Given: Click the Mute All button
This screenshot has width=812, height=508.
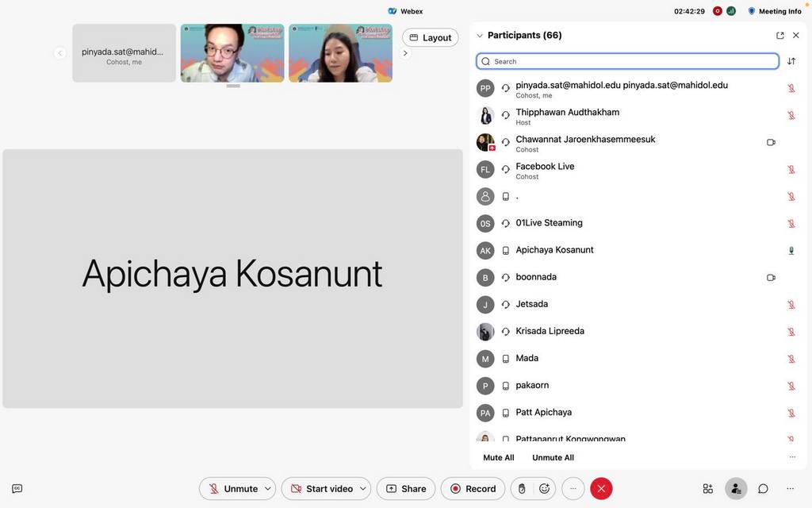Looking at the screenshot, I should [499, 458].
